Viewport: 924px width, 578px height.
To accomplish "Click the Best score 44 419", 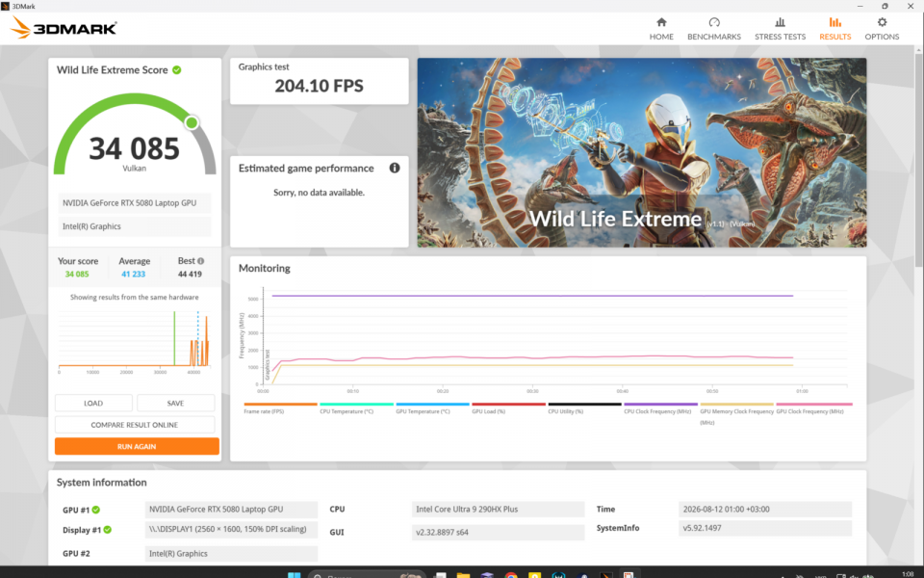I will 190,275.
